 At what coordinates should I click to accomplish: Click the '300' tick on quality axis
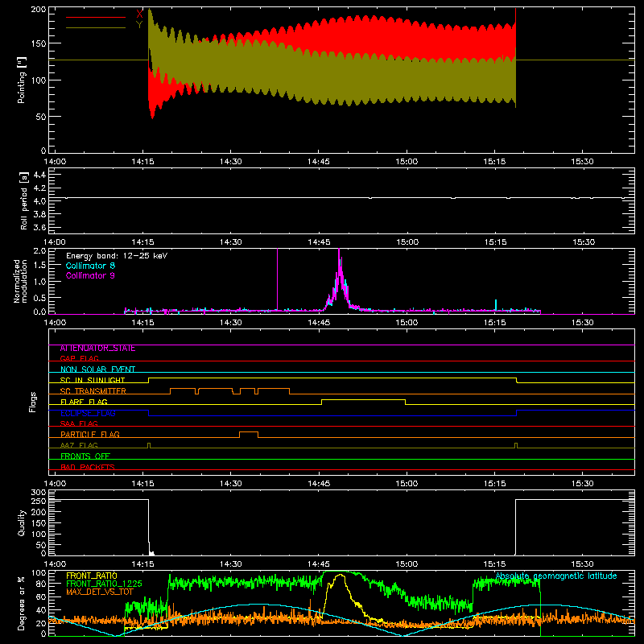click(x=39, y=493)
